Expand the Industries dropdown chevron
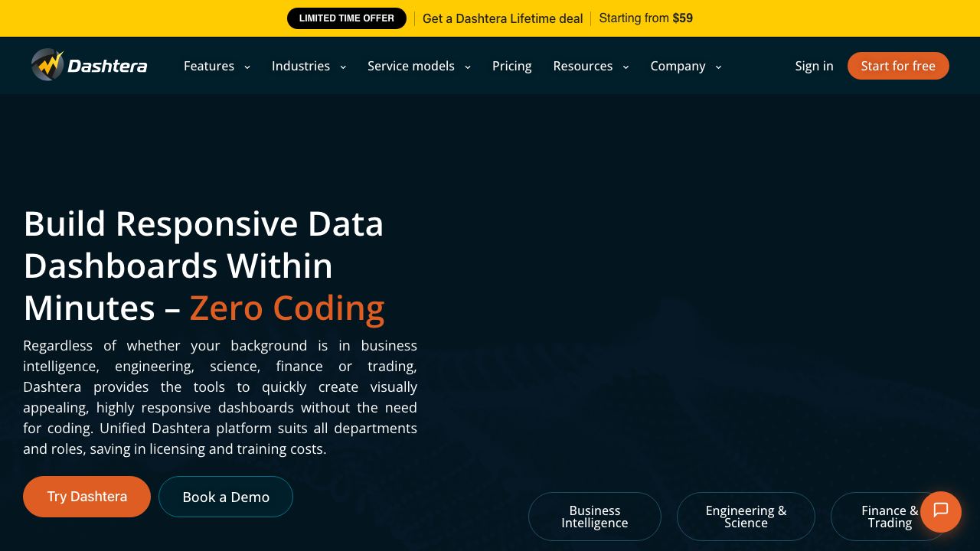 coord(343,67)
